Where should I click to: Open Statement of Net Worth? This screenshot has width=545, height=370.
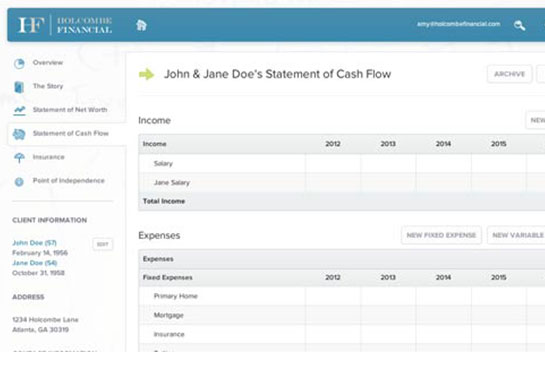(70, 110)
